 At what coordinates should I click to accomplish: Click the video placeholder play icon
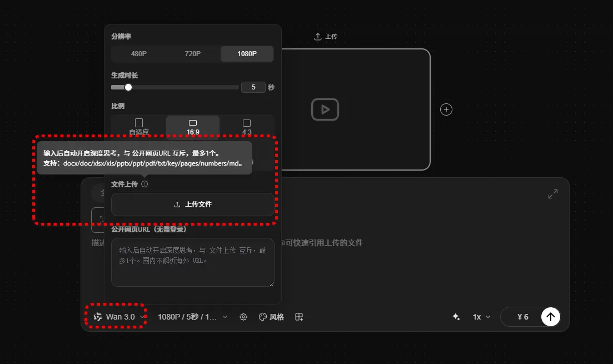pyautogui.click(x=325, y=109)
